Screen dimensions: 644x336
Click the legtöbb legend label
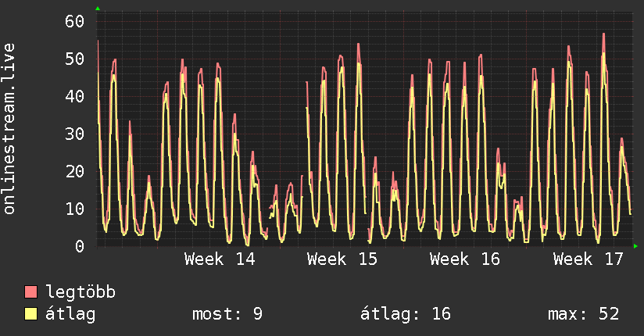click(80, 292)
